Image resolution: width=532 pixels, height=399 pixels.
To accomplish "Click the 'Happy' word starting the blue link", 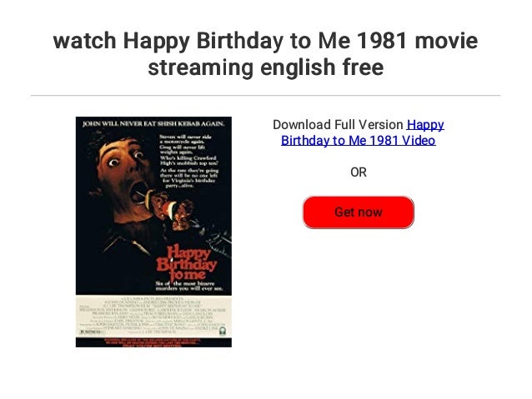I will pyautogui.click(x=425, y=125).
